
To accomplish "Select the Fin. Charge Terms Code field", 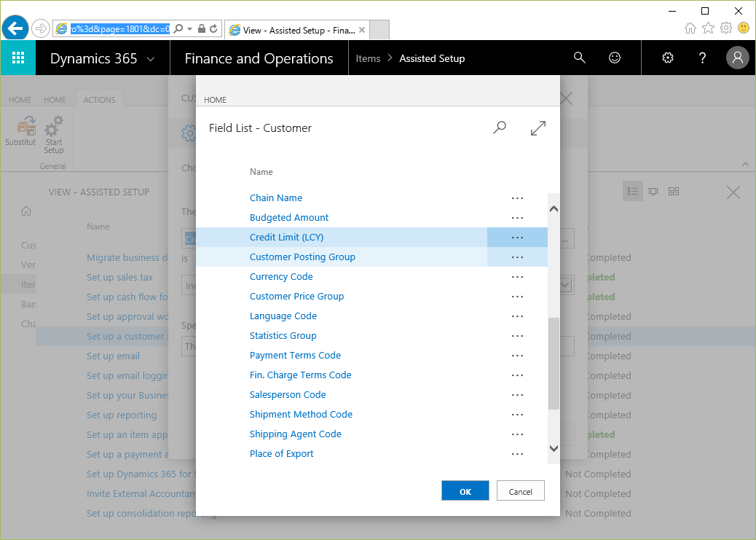I will click(x=300, y=375).
